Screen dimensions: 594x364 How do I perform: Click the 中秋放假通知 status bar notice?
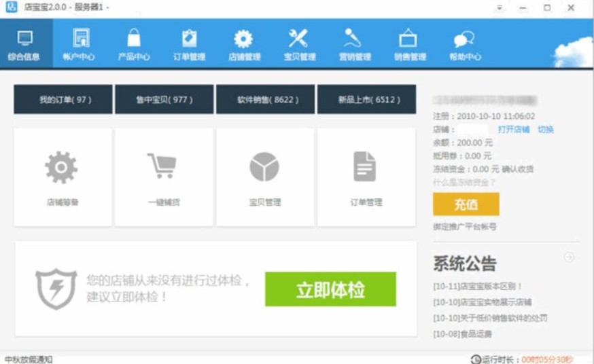click(x=29, y=359)
